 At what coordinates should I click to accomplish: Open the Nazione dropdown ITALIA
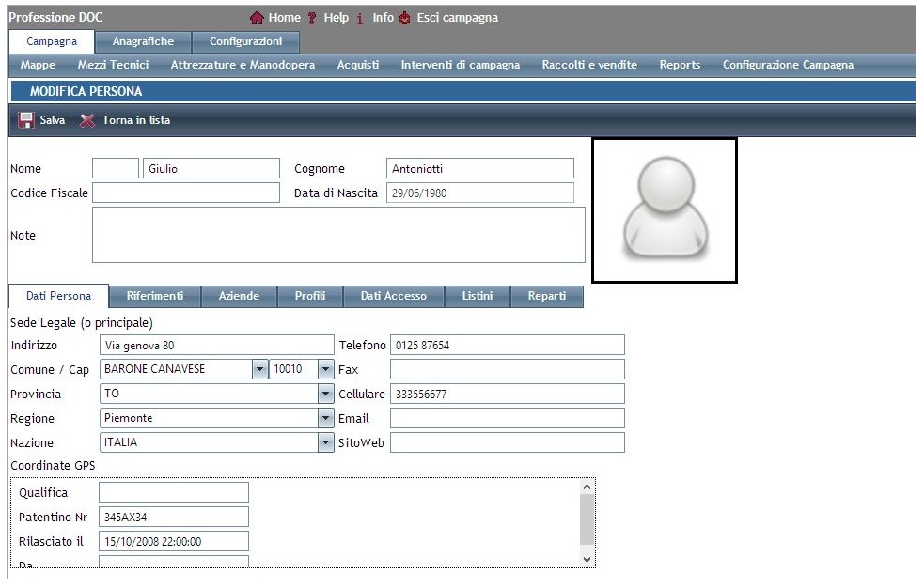tap(326, 443)
